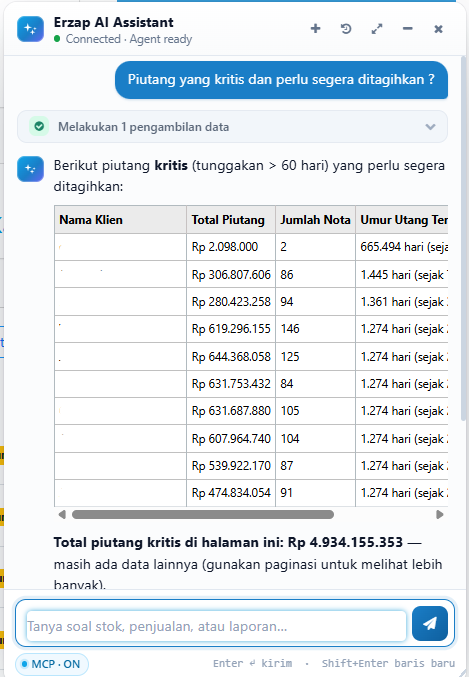Click the 'Umur Utang' column header
The width and height of the screenshot is (469, 677).
click(x=402, y=220)
